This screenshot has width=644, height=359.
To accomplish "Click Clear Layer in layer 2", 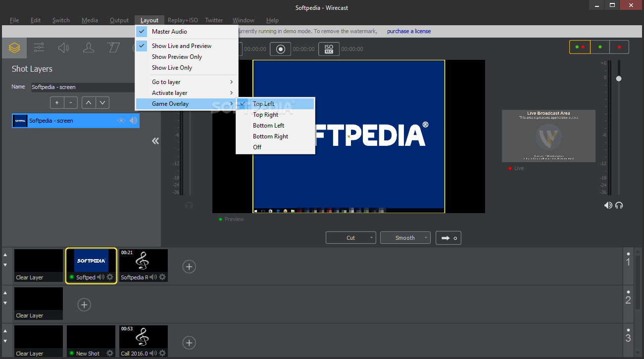I will [x=39, y=304].
